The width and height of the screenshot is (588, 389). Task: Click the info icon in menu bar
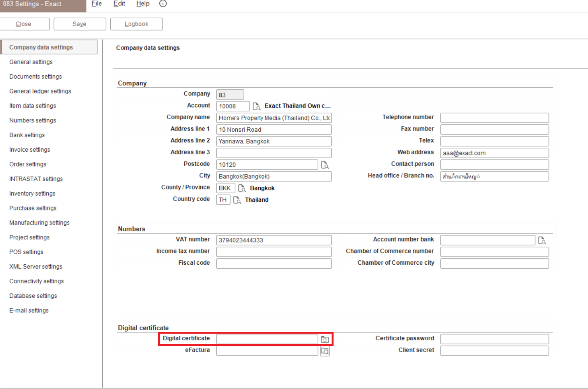[163, 4]
